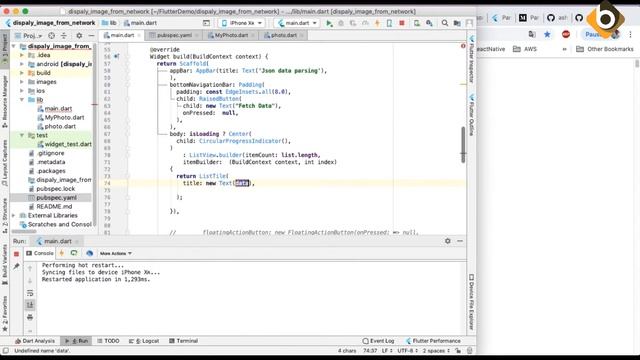Collapse the lib folder in project tree
The image size is (640, 360).
22,100
